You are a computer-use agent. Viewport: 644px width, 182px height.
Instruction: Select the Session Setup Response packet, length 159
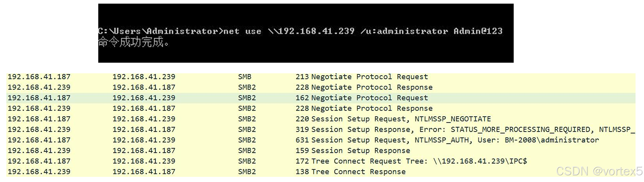(x=321, y=151)
